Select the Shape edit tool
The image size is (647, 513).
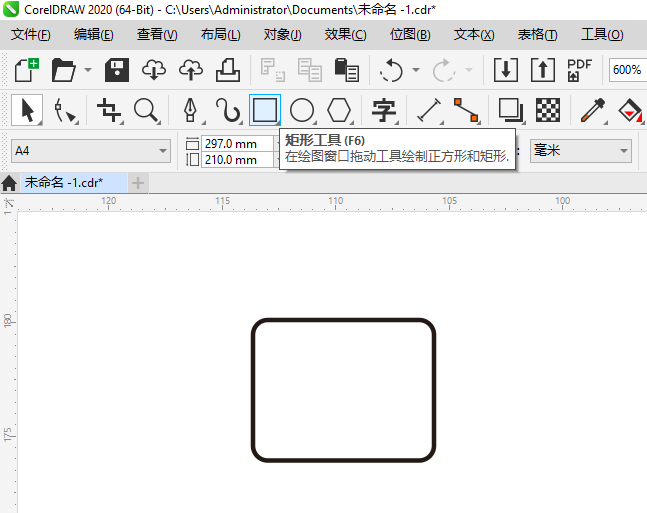(x=65, y=110)
